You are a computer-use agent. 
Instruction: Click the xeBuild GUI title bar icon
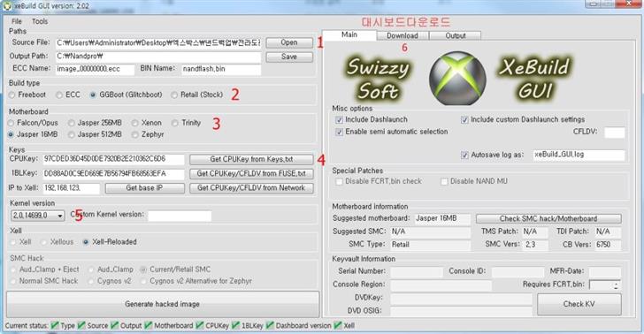(x=6, y=6)
